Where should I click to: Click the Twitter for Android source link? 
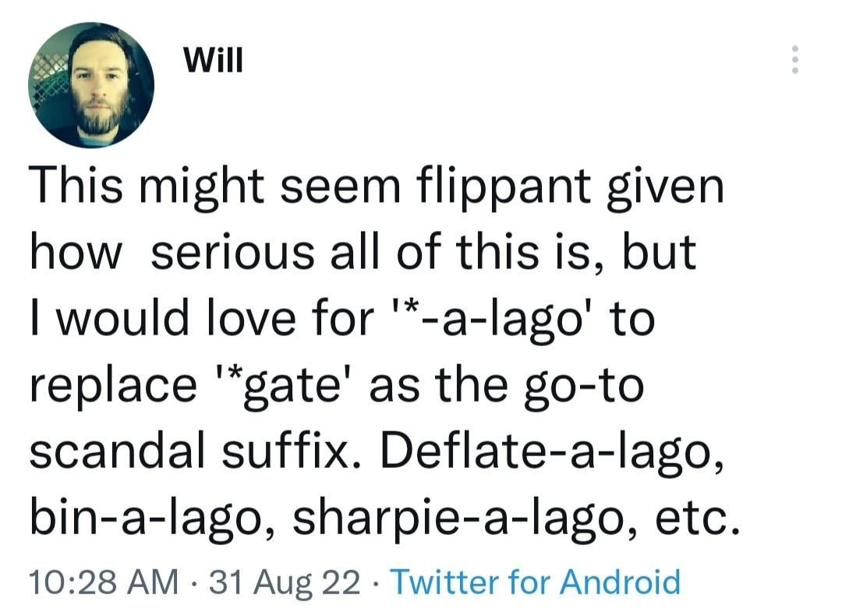[535, 582]
